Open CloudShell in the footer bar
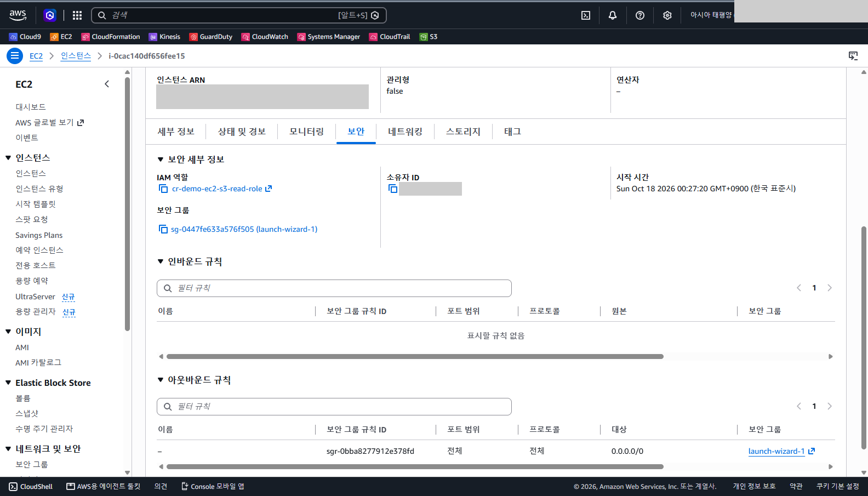The image size is (868, 496). [x=31, y=487]
